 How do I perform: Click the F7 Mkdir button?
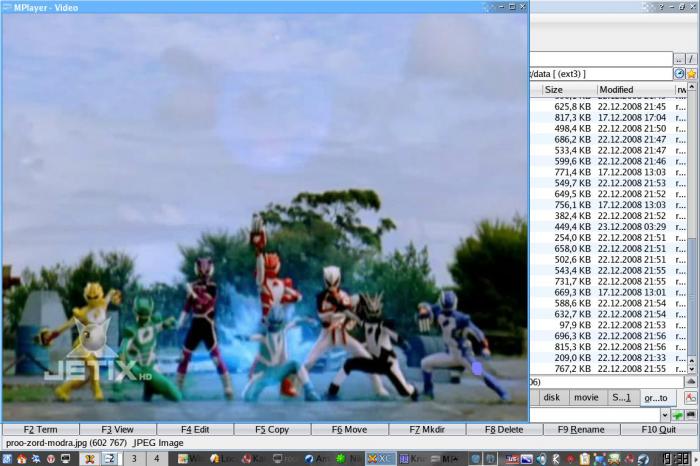point(427,429)
